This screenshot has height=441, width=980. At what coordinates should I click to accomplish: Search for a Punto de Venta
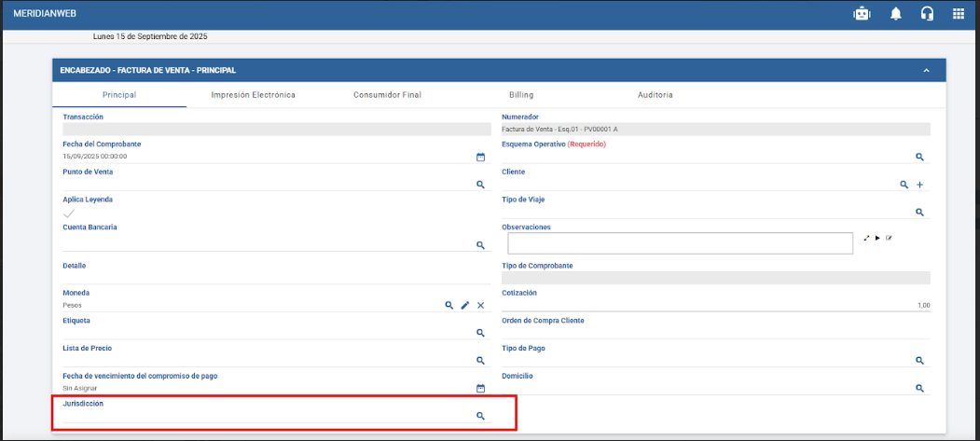click(480, 185)
